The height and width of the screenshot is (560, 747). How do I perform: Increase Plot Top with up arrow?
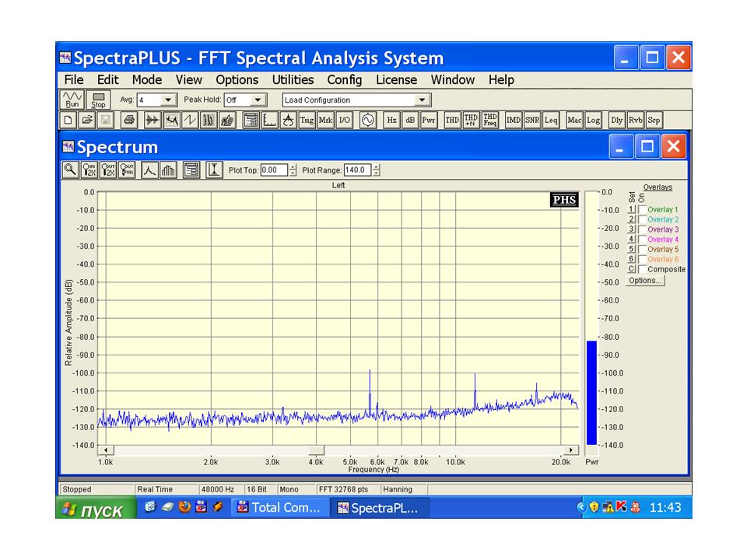293,166
